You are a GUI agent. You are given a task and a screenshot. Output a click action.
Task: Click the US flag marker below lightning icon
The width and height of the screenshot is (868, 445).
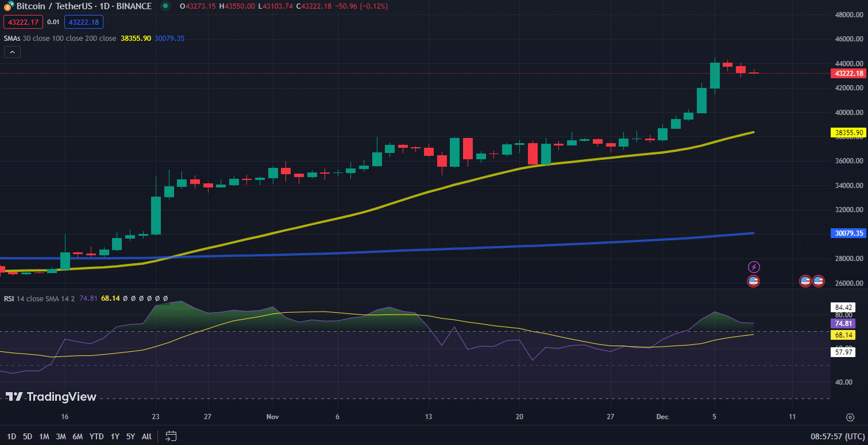(x=753, y=281)
